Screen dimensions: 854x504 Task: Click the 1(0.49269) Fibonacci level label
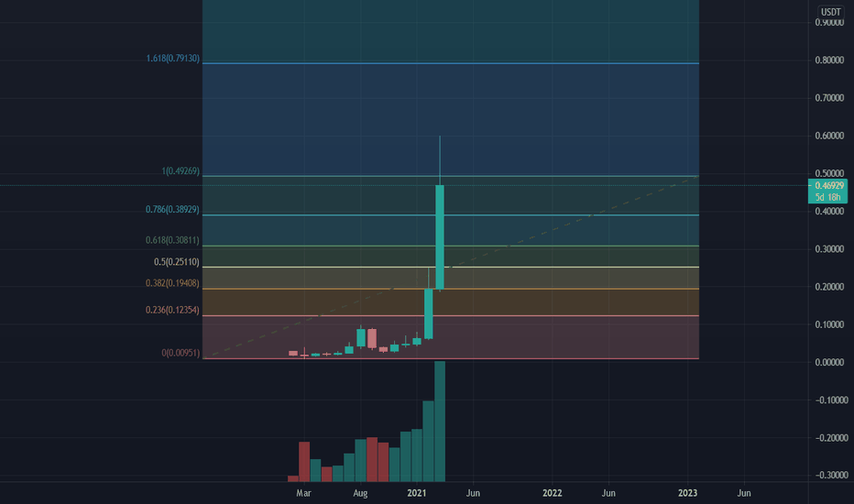click(181, 171)
